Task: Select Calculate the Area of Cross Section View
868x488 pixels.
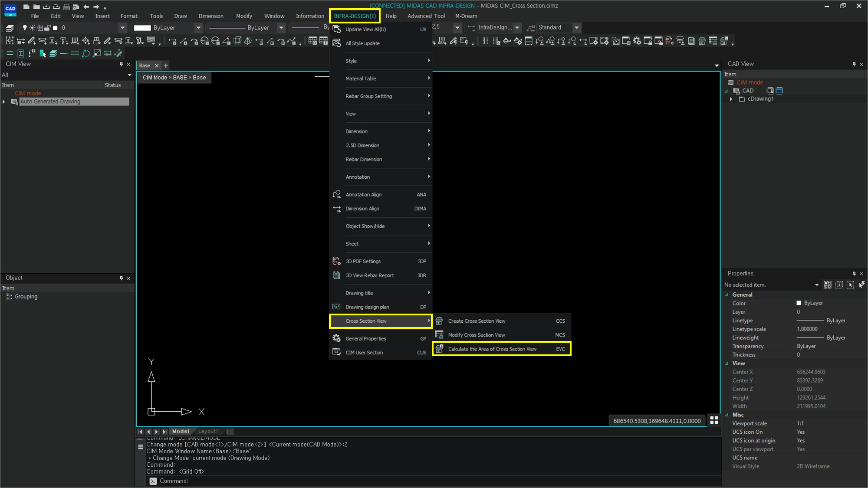Action: [x=502, y=349]
